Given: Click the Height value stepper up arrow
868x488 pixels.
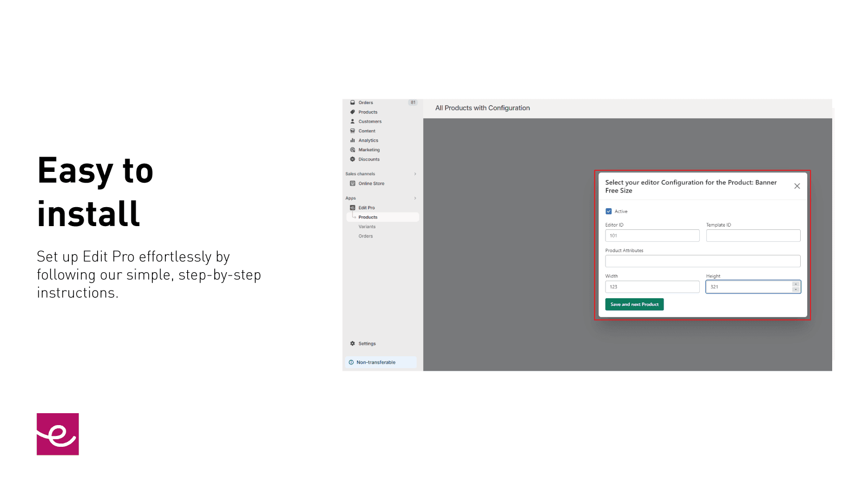Looking at the screenshot, I should point(796,284).
